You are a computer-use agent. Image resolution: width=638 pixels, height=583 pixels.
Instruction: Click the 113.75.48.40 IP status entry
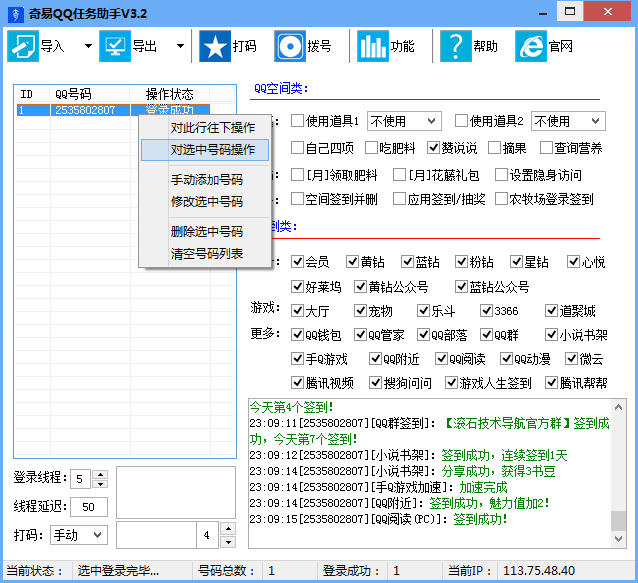pyautogui.click(x=539, y=571)
